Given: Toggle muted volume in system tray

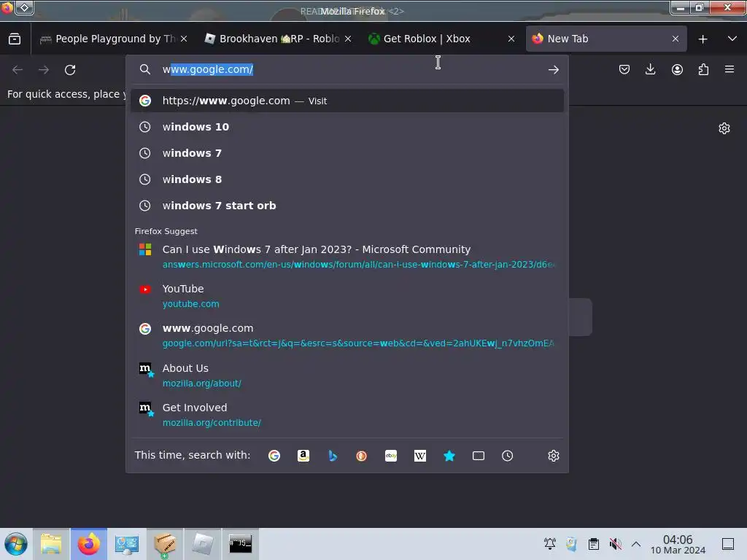Looking at the screenshot, I should (x=616, y=544).
